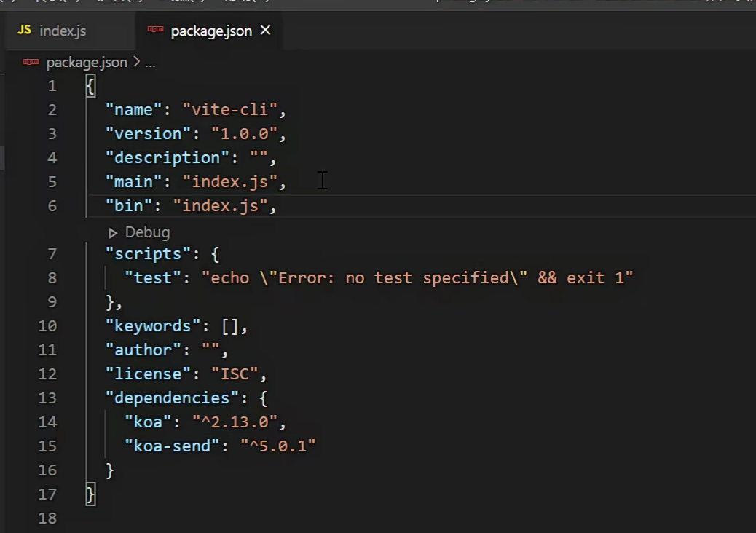This screenshot has height=533, width=756.
Task: Click the "bin" key on line 6
Action: pyautogui.click(x=129, y=206)
